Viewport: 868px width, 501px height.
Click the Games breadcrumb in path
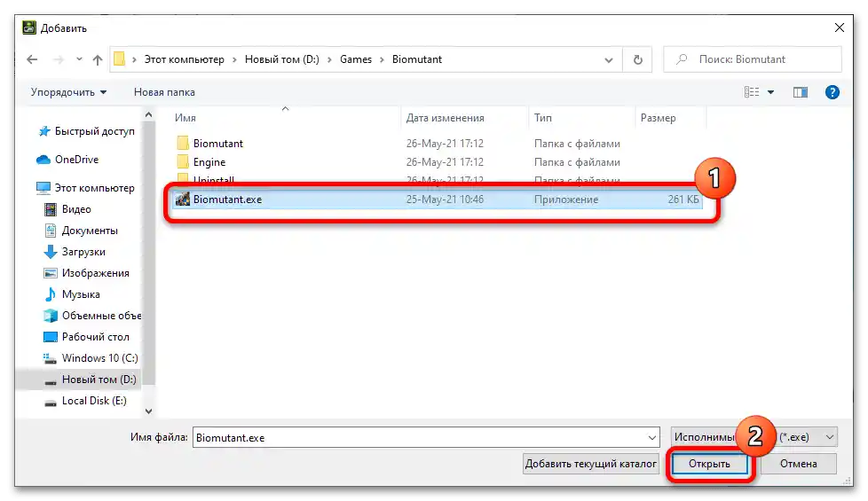pos(355,59)
